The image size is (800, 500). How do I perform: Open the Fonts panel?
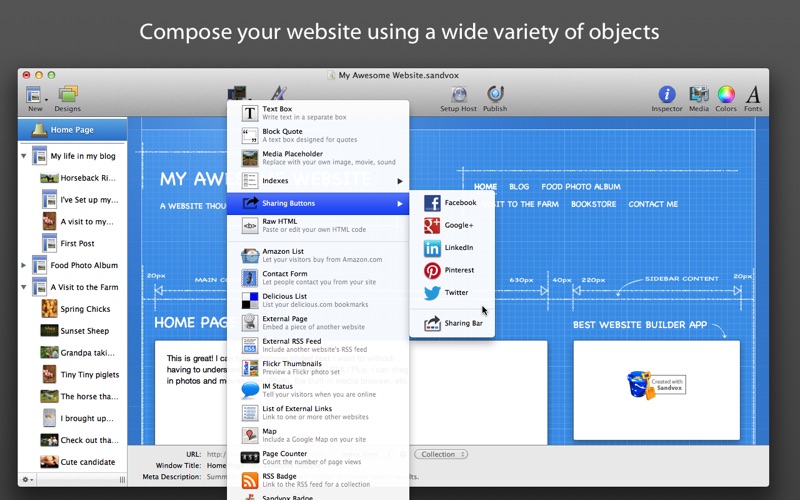tap(753, 96)
